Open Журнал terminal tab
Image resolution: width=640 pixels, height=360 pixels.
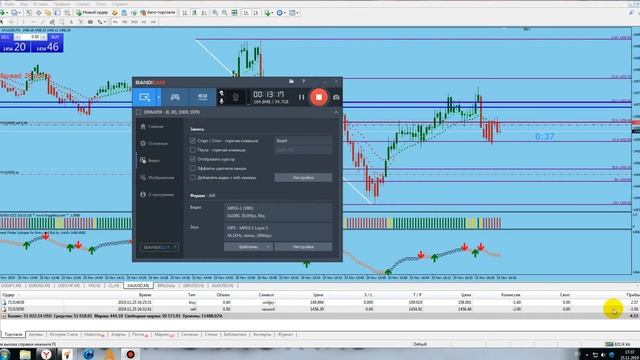click(x=285, y=334)
